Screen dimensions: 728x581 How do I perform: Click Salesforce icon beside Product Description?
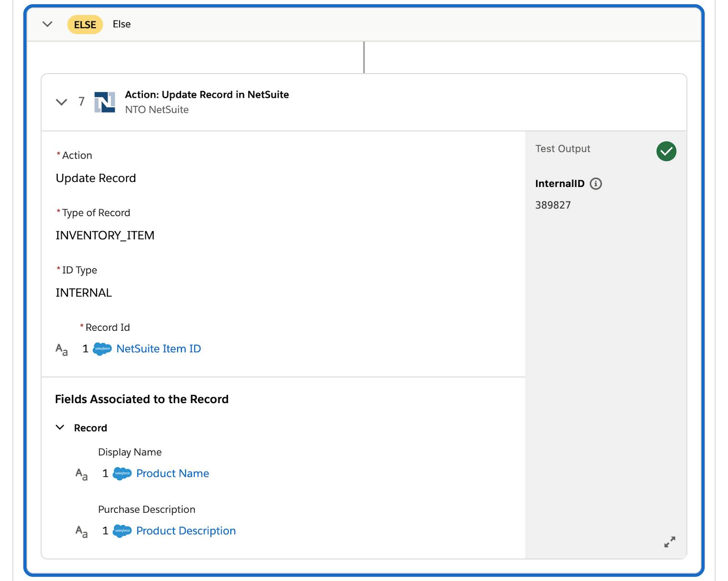tap(122, 531)
